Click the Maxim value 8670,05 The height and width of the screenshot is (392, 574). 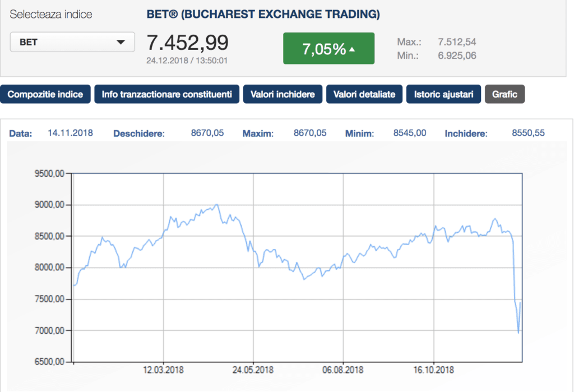point(310,132)
